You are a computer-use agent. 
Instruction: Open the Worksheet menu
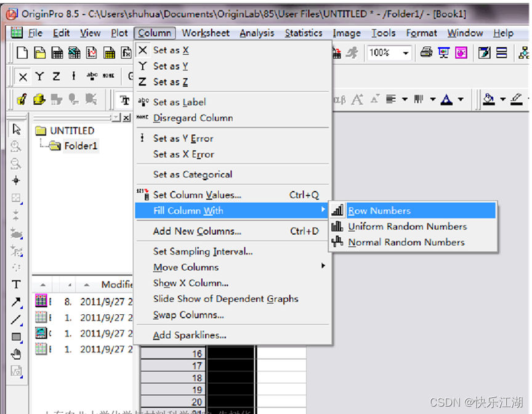tap(206, 33)
